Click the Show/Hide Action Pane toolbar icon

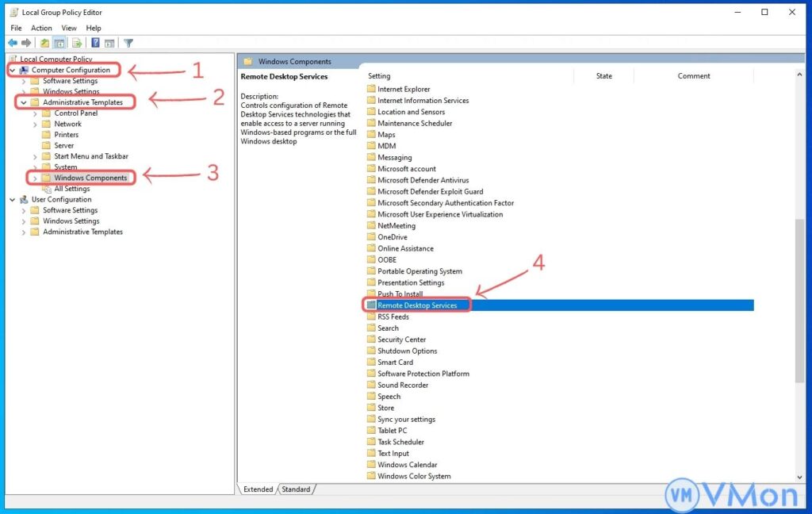point(109,43)
